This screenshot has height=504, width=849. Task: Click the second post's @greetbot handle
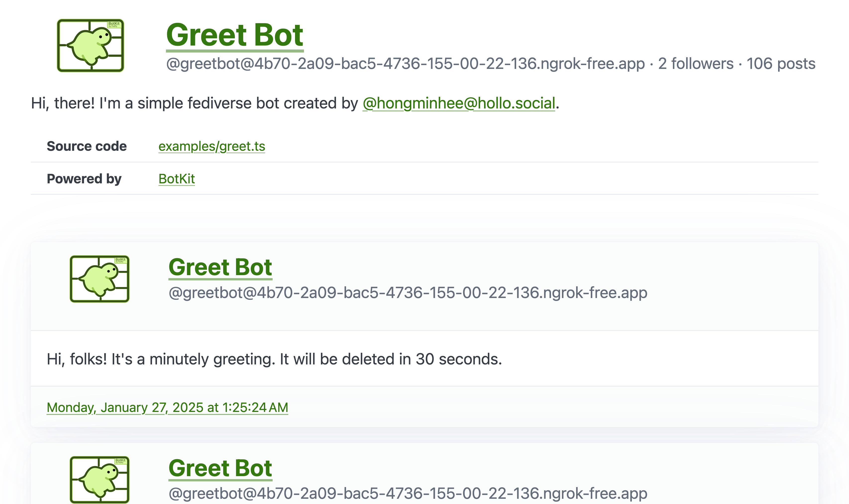click(x=408, y=494)
